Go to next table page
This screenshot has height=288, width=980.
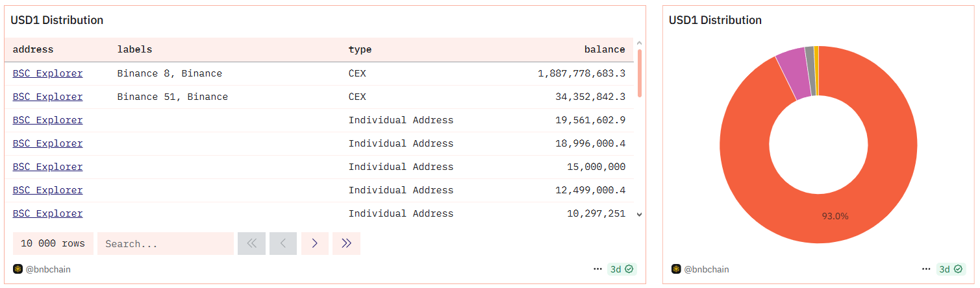[x=315, y=243]
